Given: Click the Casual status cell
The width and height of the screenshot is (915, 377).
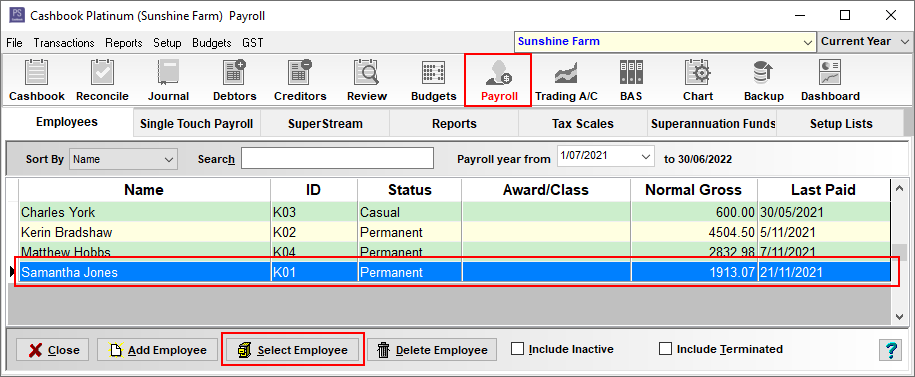Looking at the screenshot, I should click(410, 212).
